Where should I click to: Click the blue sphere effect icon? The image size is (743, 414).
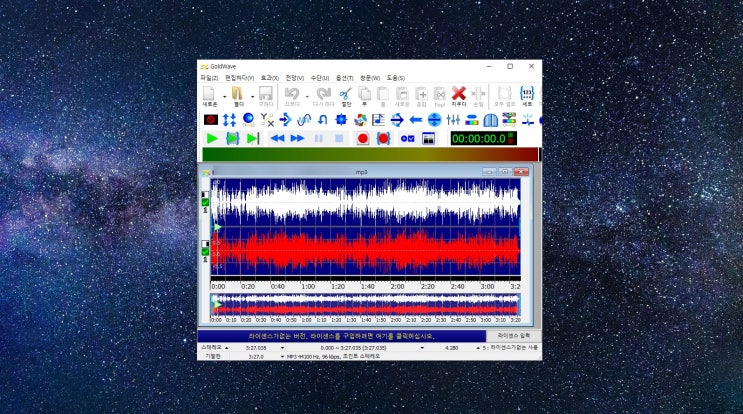pyautogui.click(x=248, y=120)
